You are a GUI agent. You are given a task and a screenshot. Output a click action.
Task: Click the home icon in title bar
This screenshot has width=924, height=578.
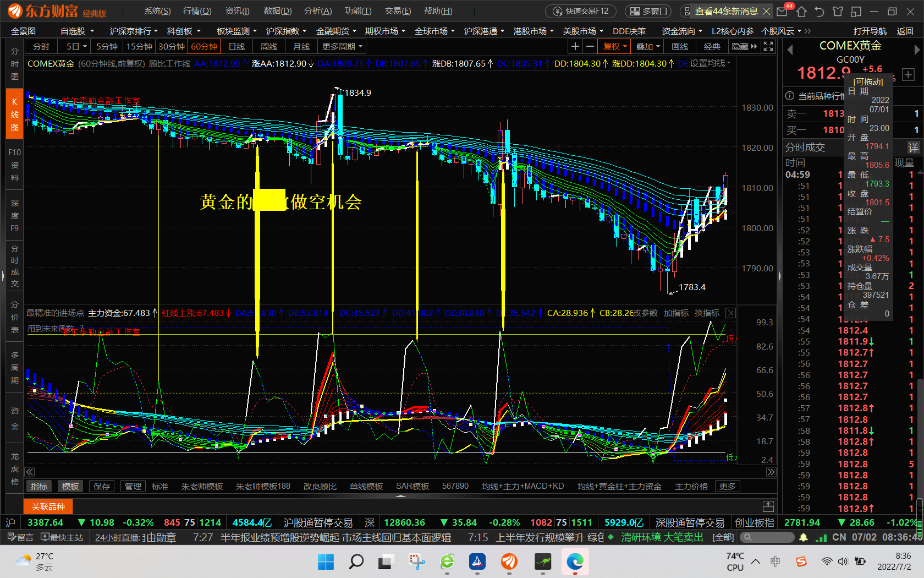pyautogui.click(x=801, y=12)
